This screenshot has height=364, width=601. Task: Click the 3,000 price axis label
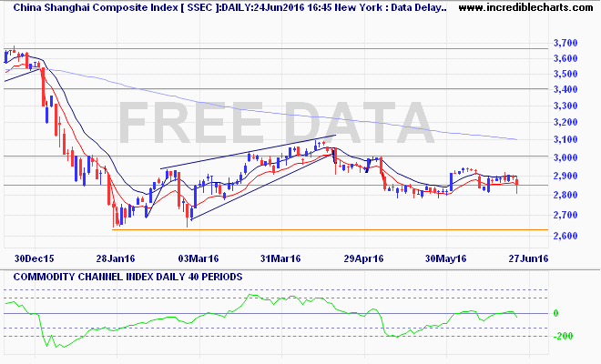[x=565, y=157]
